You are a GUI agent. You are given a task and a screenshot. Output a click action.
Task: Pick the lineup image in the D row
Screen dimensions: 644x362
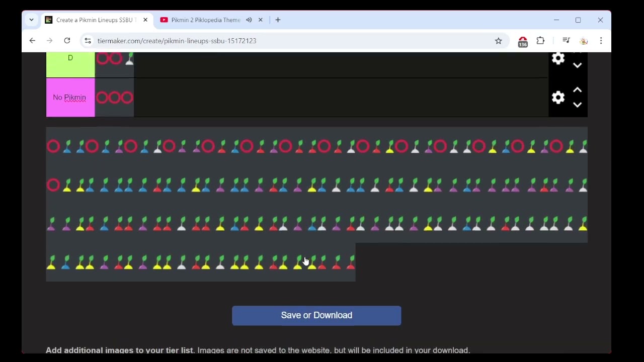(115, 65)
